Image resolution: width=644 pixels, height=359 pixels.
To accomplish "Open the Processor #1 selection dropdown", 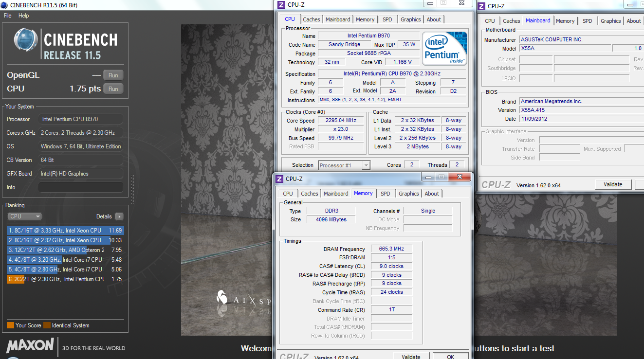I will point(344,165).
